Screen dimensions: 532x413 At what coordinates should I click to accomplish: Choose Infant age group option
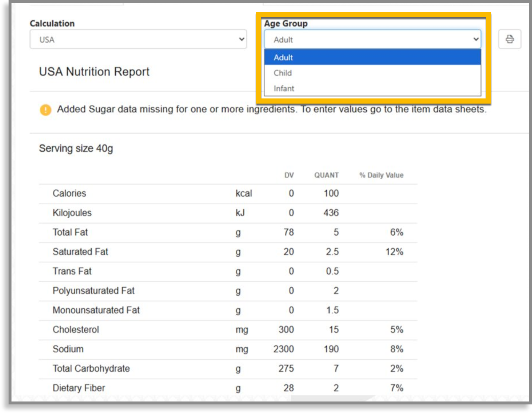pyautogui.click(x=372, y=88)
